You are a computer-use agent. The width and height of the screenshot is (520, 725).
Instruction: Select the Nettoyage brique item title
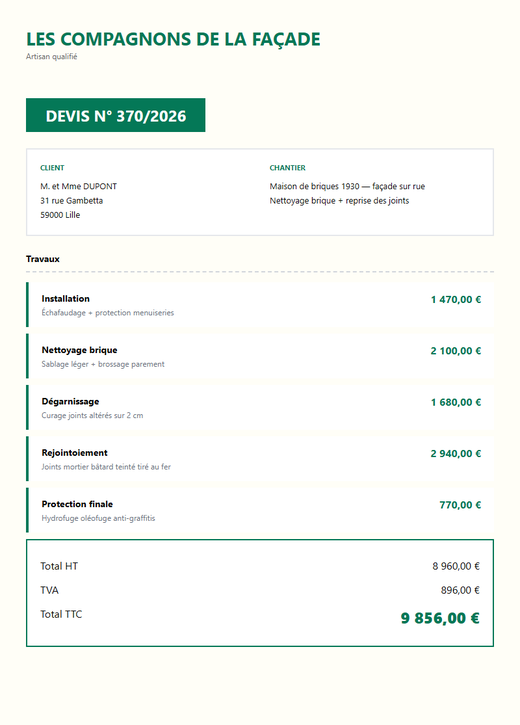pyautogui.click(x=80, y=350)
